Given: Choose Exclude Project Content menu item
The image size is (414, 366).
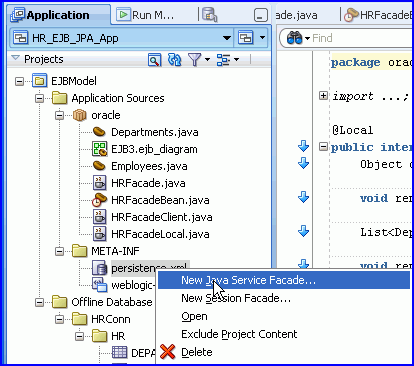Looking at the screenshot, I should tap(283, 334).
